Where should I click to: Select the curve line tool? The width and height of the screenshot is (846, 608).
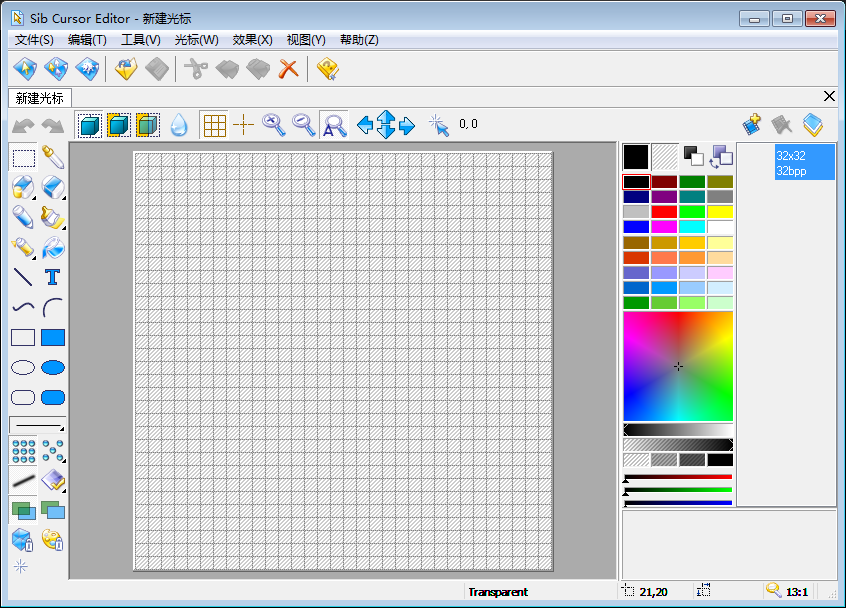tap(23, 308)
